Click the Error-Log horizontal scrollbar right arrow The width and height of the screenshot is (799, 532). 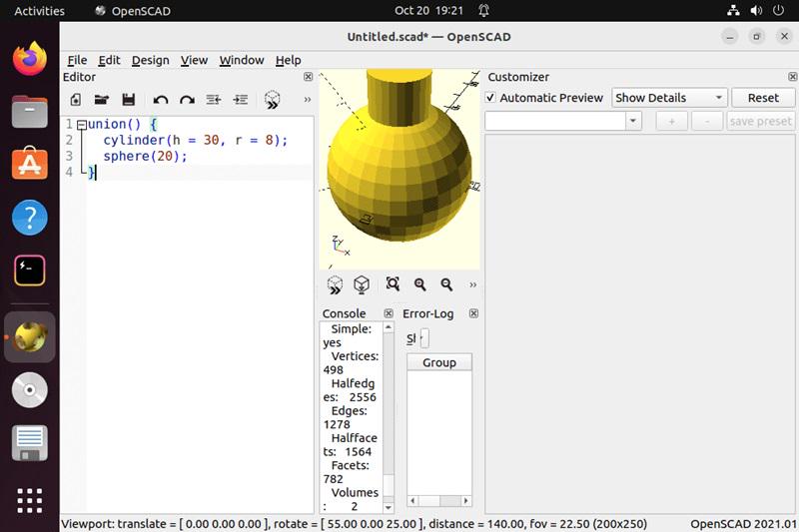point(465,501)
